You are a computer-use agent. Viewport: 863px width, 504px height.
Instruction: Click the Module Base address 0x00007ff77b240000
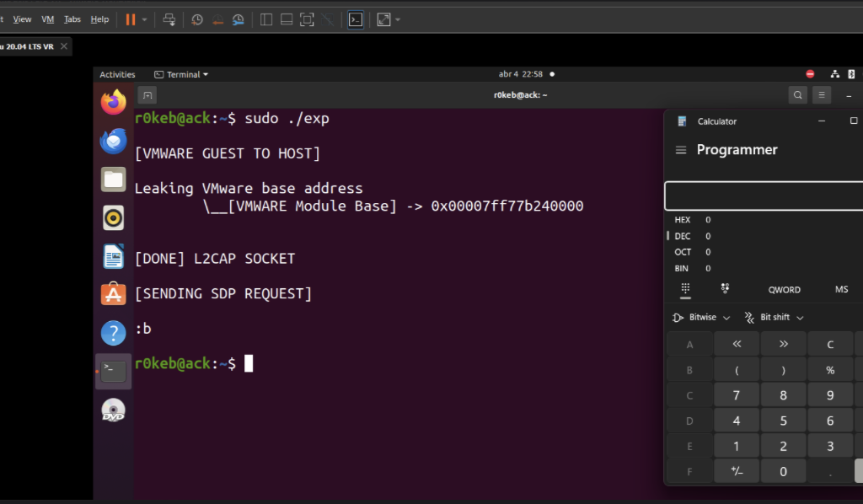click(x=507, y=206)
